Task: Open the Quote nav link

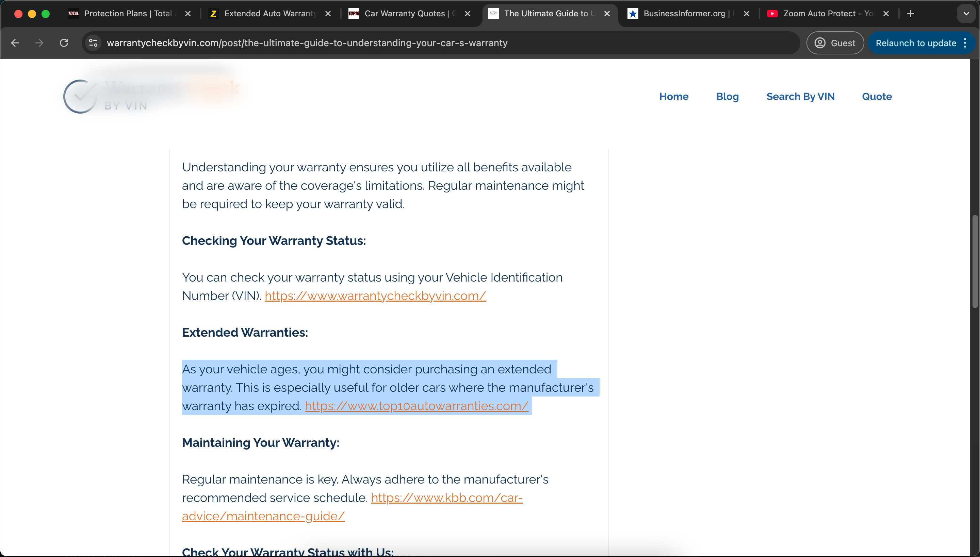Action: [877, 97]
